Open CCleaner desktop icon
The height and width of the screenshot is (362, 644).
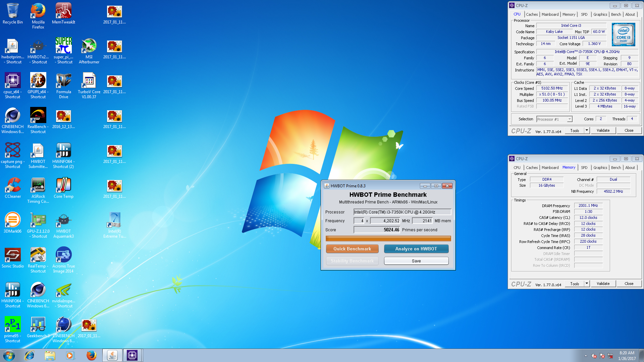[x=13, y=188]
